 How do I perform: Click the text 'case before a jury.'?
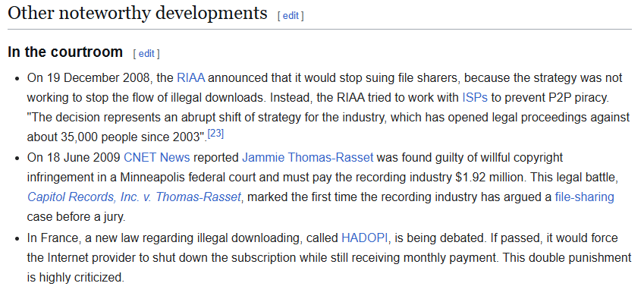coord(76,217)
